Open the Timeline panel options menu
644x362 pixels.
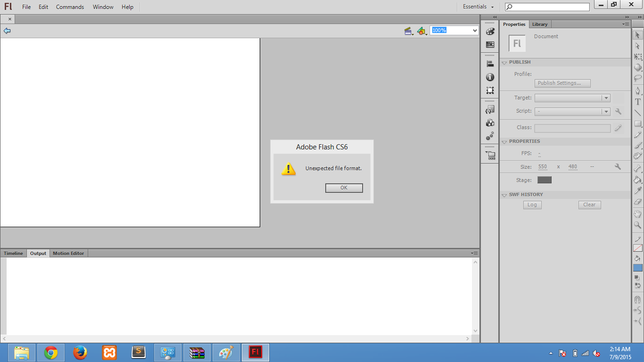(x=474, y=253)
